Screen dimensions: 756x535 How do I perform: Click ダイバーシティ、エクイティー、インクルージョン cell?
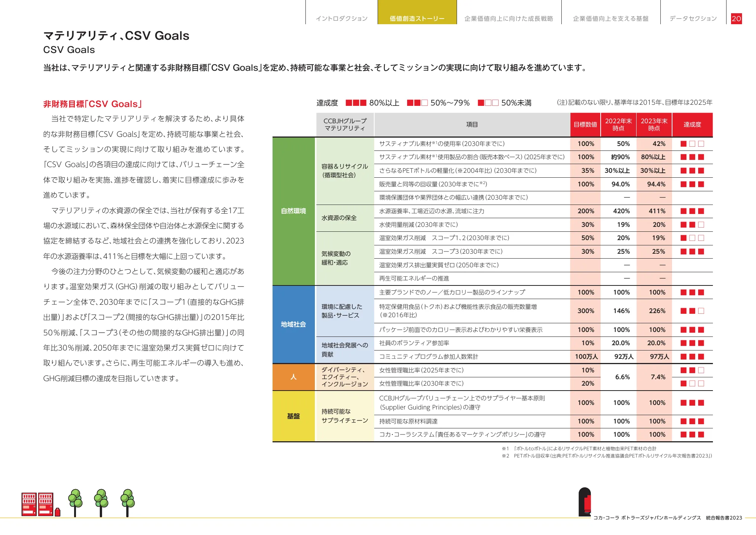(345, 377)
